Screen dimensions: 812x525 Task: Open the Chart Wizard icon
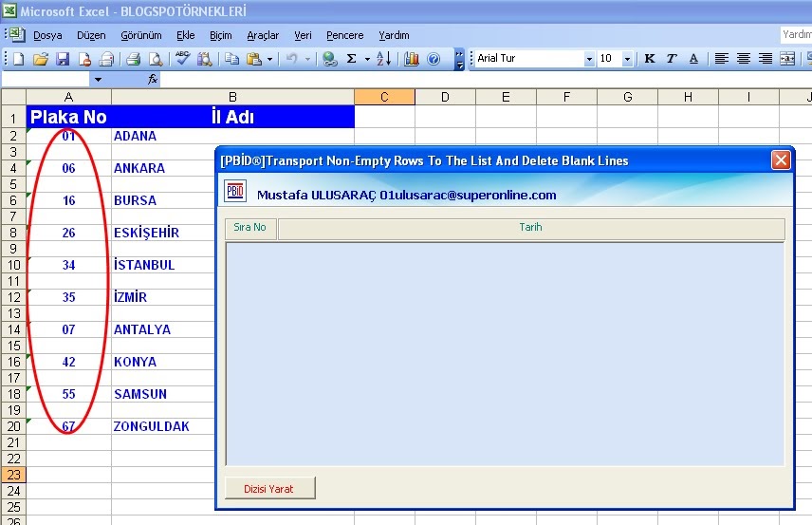(411, 59)
